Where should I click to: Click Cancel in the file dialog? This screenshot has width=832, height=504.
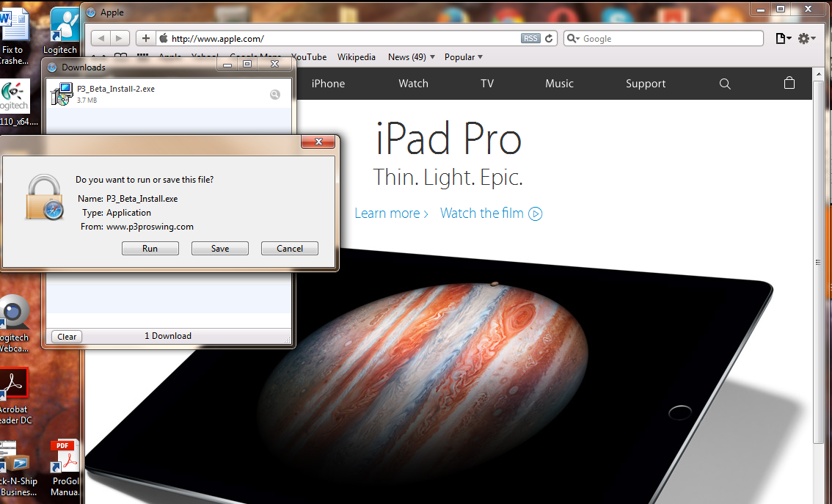pyautogui.click(x=290, y=248)
